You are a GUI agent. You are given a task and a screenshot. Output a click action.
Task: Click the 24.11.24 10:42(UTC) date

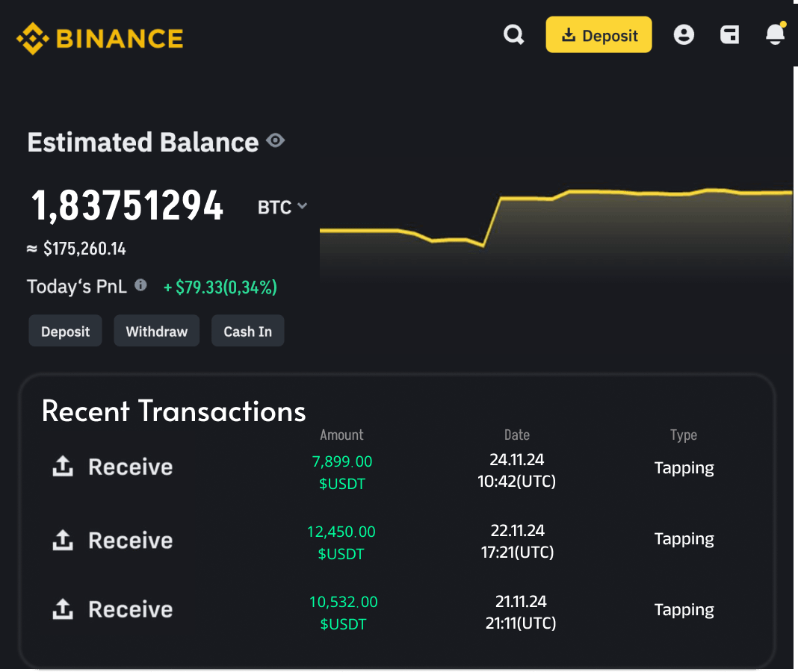[516, 470]
